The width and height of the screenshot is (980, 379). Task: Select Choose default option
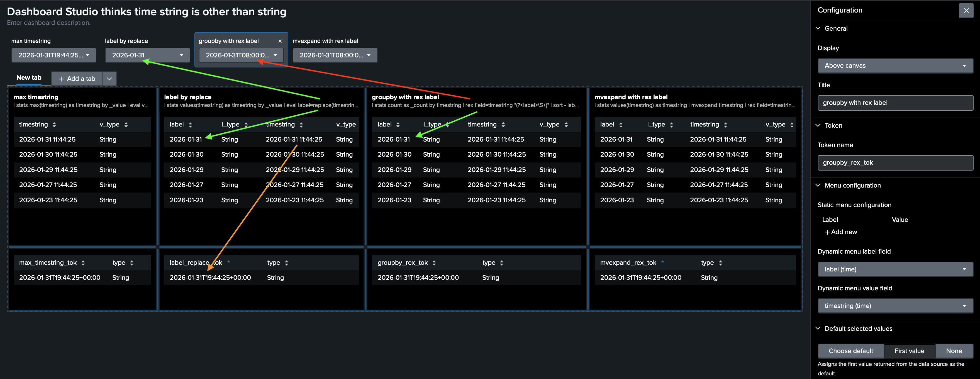tap(851, 351)
